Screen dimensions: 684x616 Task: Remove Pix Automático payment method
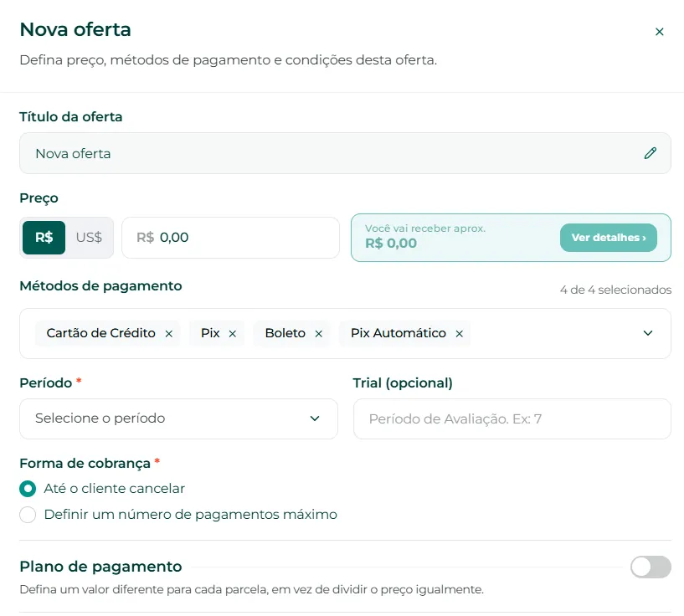coord(460,334)
